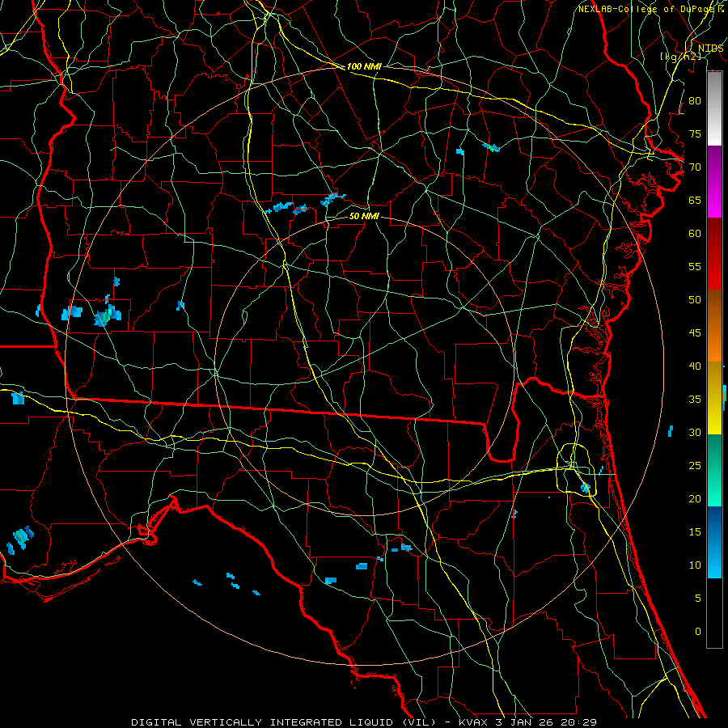Click the "3 JAN 26 20:29" timestamp
728x728 pixels.
tap(546, 722)
